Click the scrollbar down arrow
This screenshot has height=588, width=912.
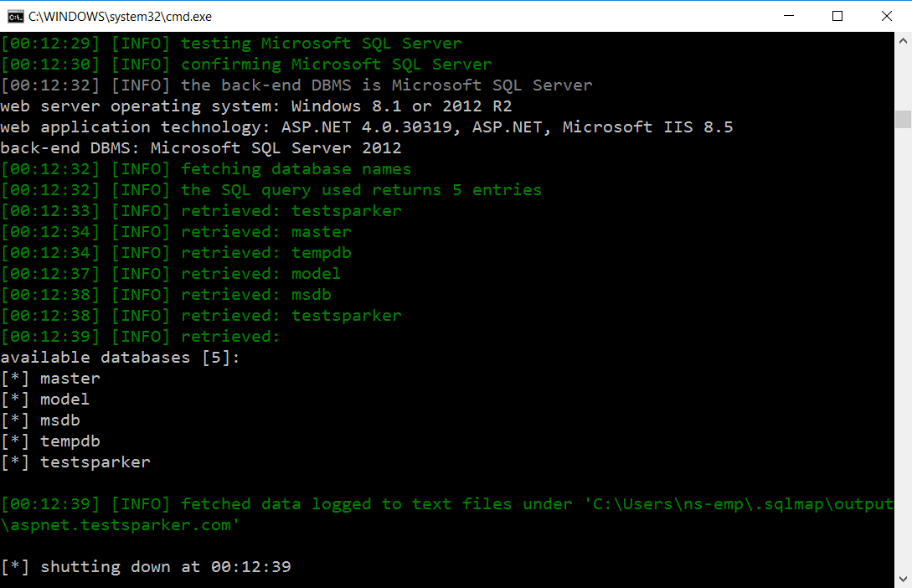tap(903, 579)
